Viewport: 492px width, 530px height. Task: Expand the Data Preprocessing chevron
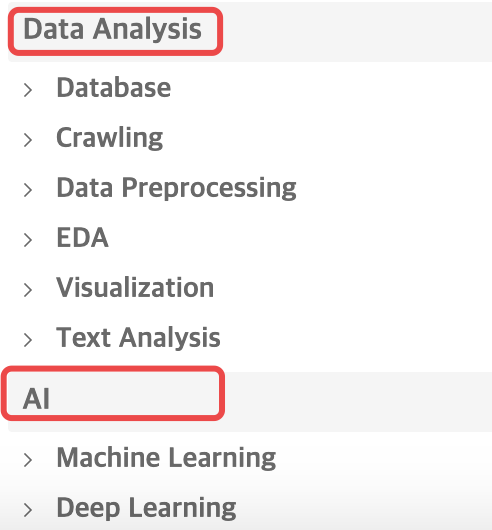28,190
